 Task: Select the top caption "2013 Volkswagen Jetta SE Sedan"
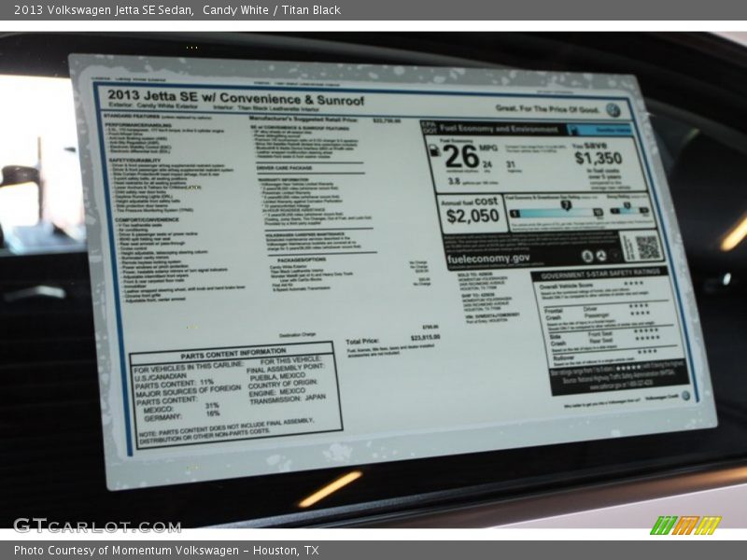tap(104, 10)
